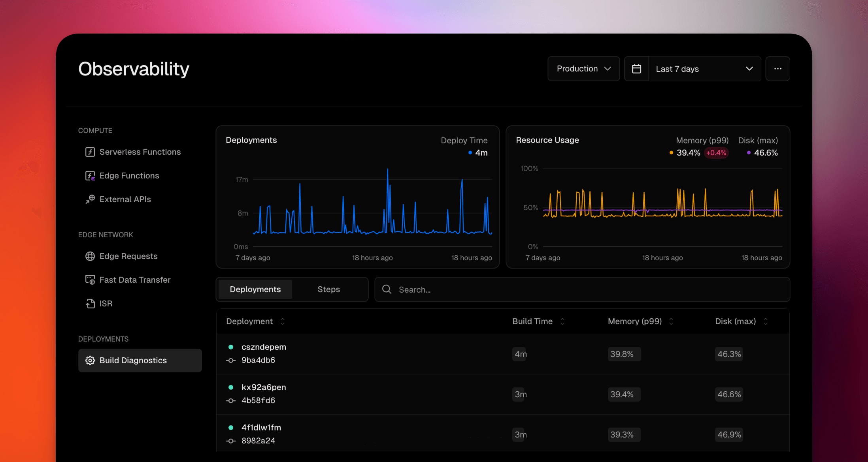This screenshot has width=868, height=462.
Task: Click the search magnifier icon
Action: 387,289
